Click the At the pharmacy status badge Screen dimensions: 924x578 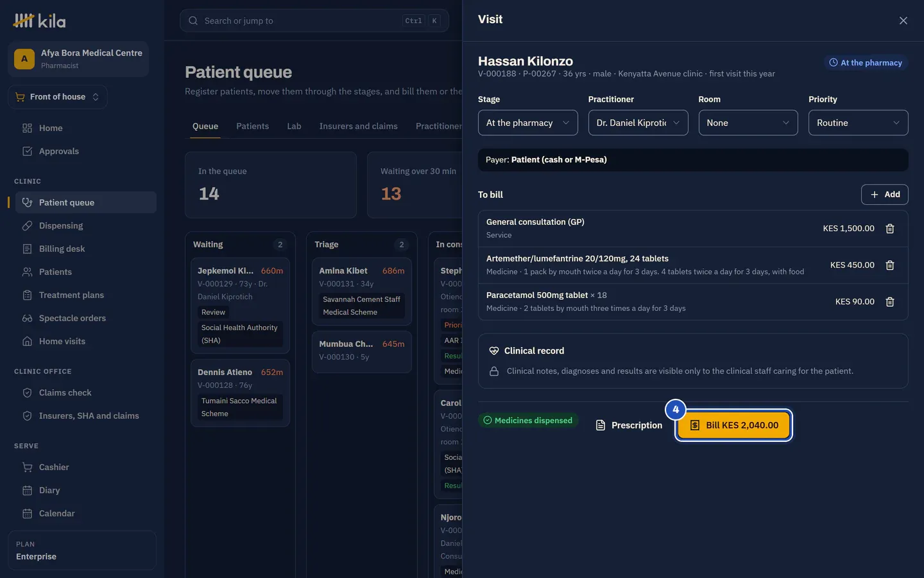[x=866, y=63]
